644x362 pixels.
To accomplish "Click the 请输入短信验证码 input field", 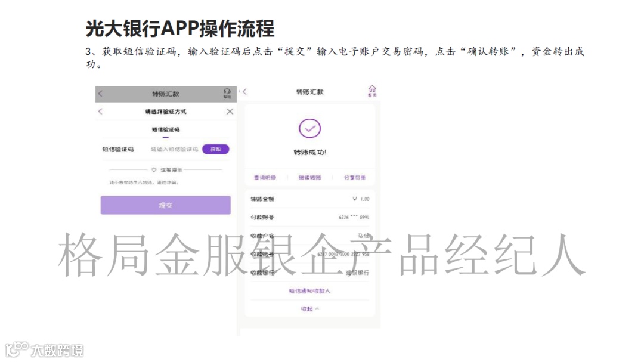I will pos(174,150).
